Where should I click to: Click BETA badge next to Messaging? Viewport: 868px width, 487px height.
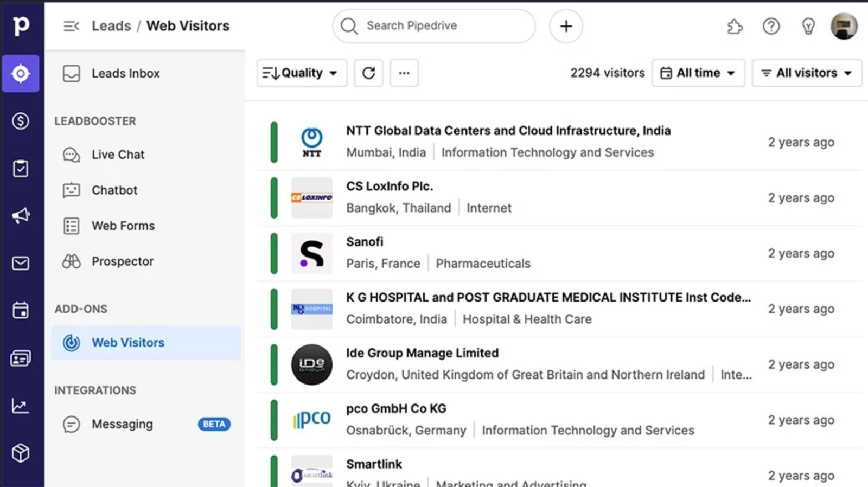point(214,424)
